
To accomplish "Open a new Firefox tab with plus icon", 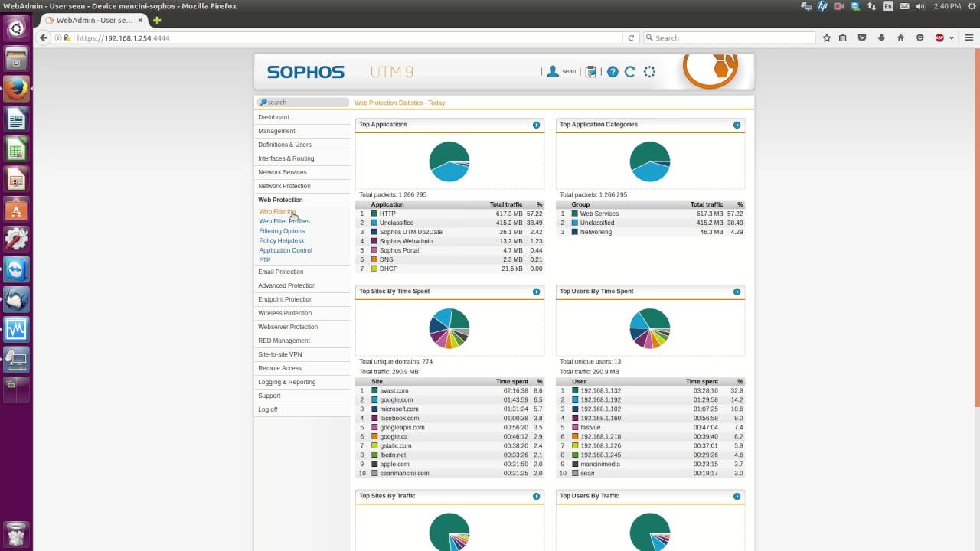I will pos(157,21).
